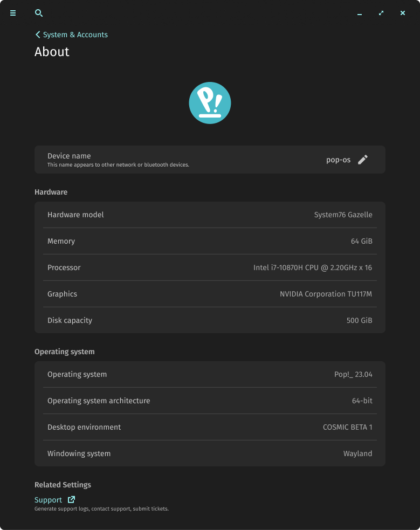
Task: Click the Disk capacity row
Action: (x=210, y=320)
